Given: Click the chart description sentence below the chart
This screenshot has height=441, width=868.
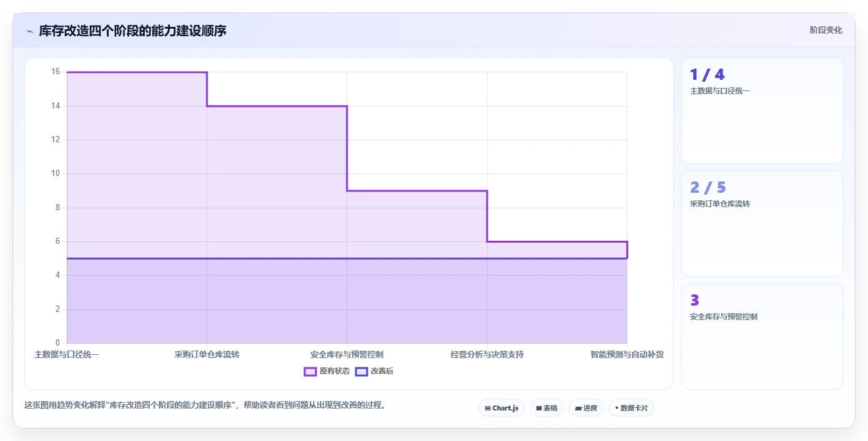Looking at the screenshot, I should pyautogui.click(x=205, y=405).
